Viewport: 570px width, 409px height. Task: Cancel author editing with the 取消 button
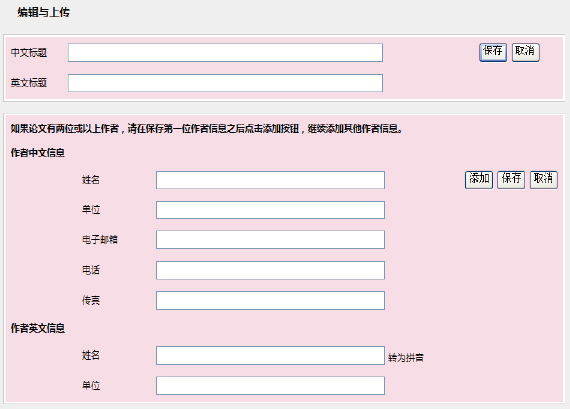(x=543, y=180)
